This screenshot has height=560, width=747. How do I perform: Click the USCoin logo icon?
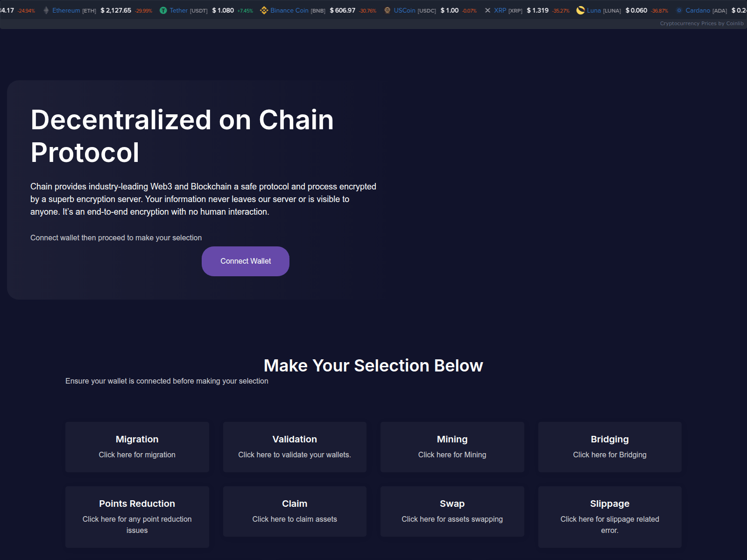pyautogui.click(x=387, y=10)
